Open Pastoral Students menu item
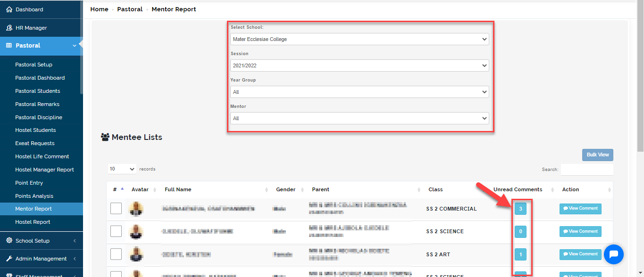The image size is (644, 277). [x=38, y=91]
